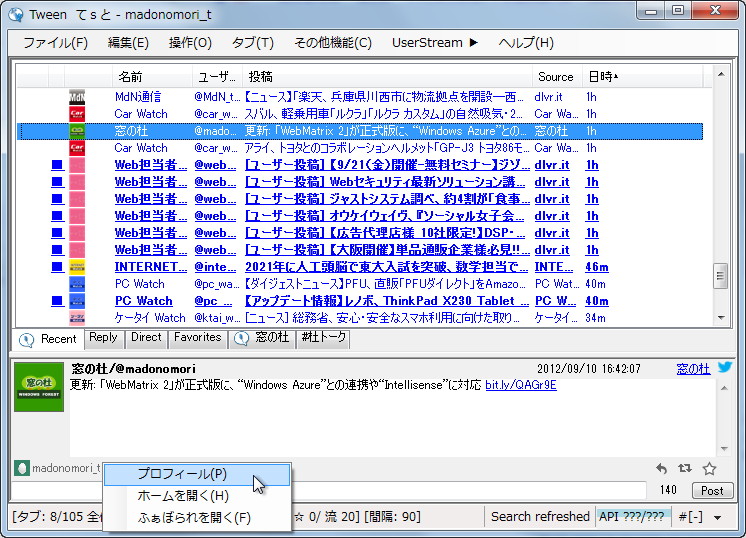
Task: Switch to the #杜トーク tab
Action: point(324,338)
